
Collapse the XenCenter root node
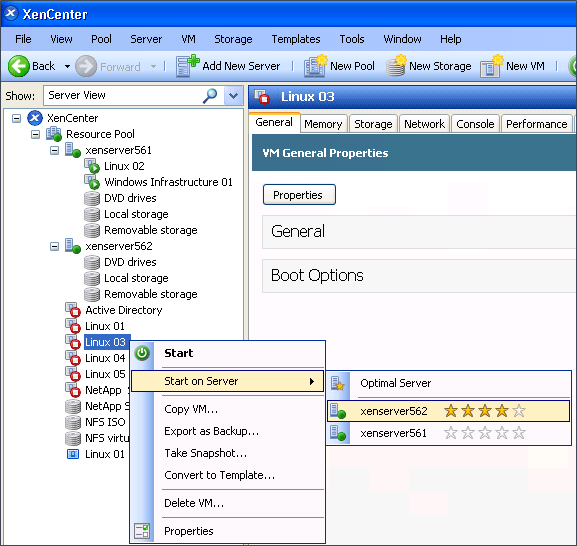pos(16,118)
